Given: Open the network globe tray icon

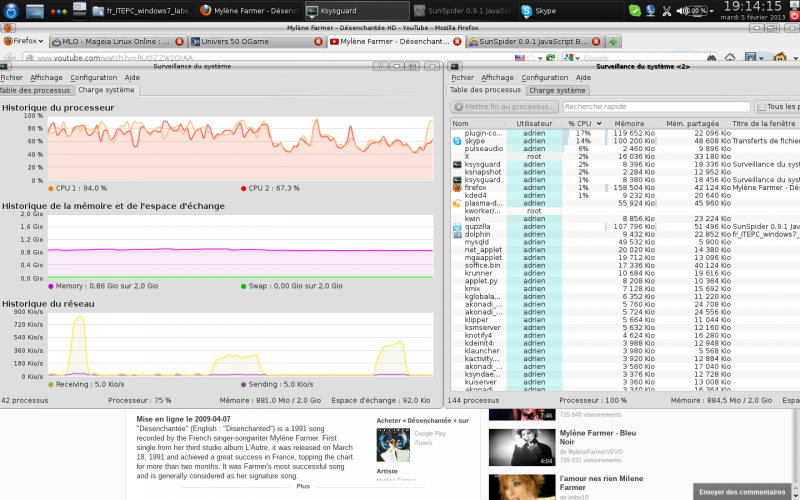Looking at the screenshot, I should tap(651, 10).
